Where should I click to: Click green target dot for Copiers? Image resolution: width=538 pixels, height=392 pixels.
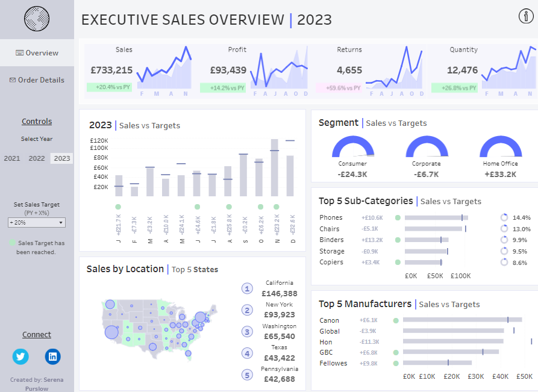click(398, 263)
